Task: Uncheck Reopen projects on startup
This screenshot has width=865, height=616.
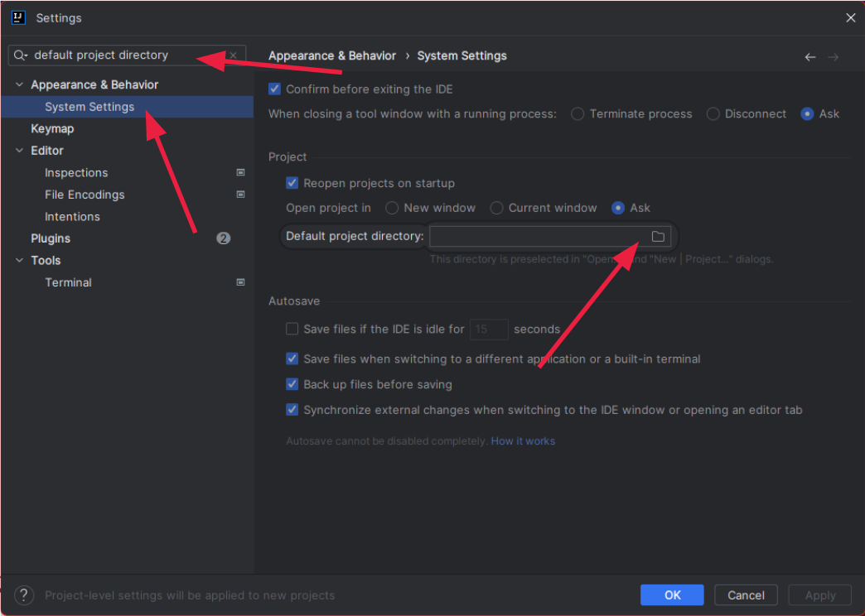Action: [292, 183]
